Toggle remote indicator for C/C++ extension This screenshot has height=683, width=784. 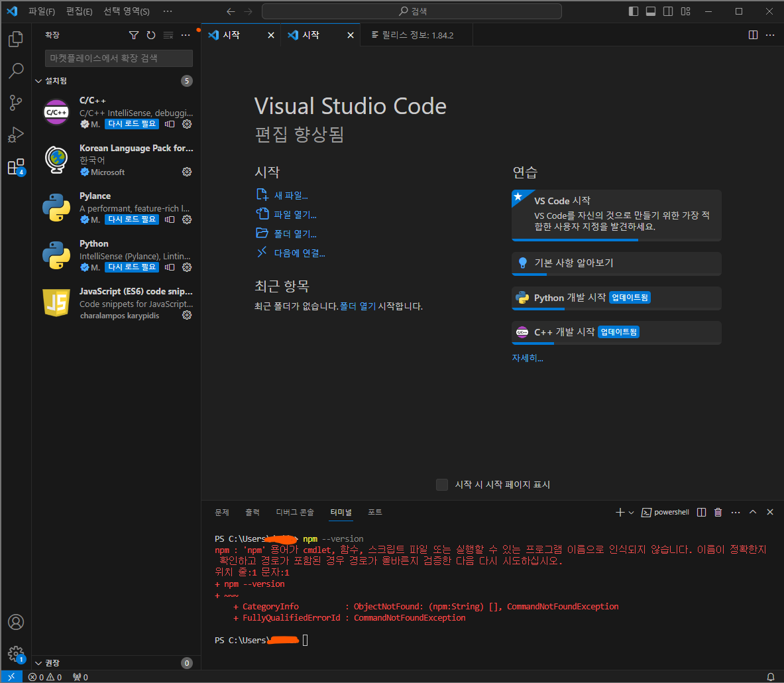(170, 124)
